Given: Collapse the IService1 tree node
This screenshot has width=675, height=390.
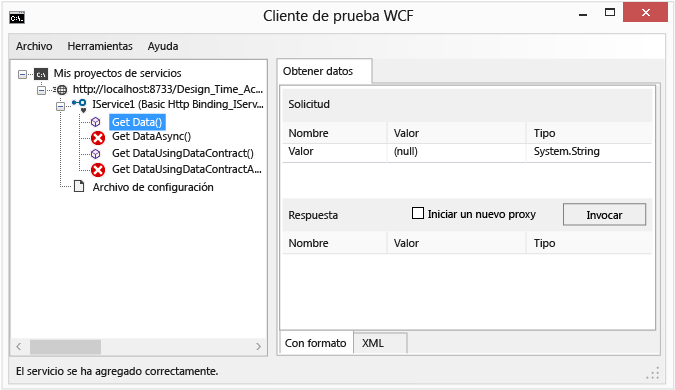Looking at the screenshot, I should [61, 106].
